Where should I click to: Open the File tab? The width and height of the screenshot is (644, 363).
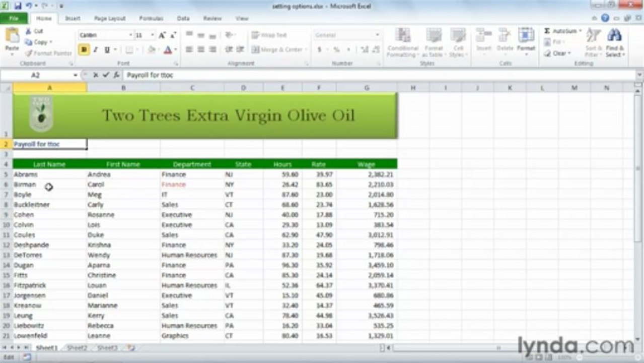(14, 18)
